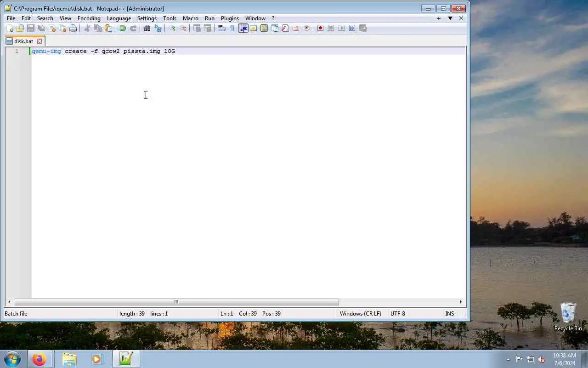Open the Tools menu
The height and width of the screenshot is (368, 588).
(170, 18)
